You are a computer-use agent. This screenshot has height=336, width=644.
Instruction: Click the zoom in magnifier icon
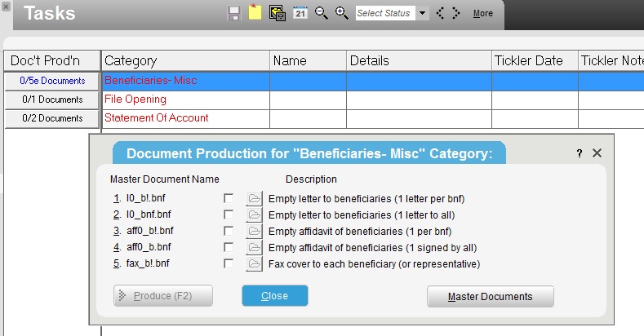pyautogui.click(x=342, y=13)
